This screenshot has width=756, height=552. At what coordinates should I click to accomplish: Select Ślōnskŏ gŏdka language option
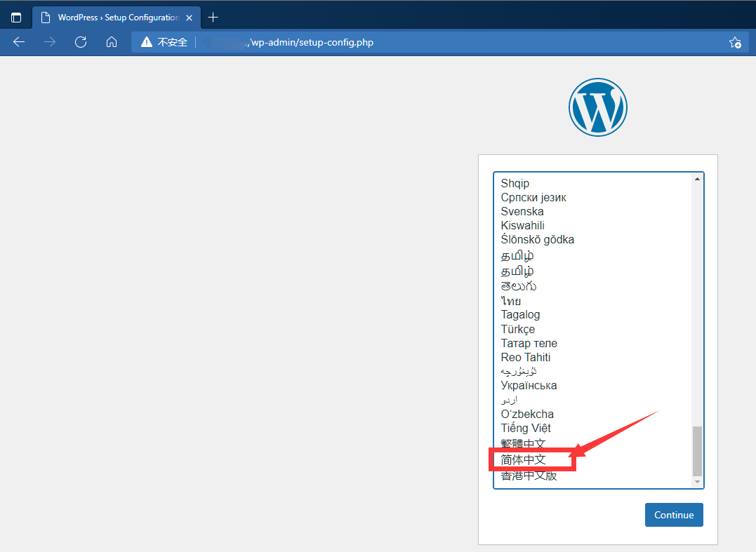pos(593,239)
